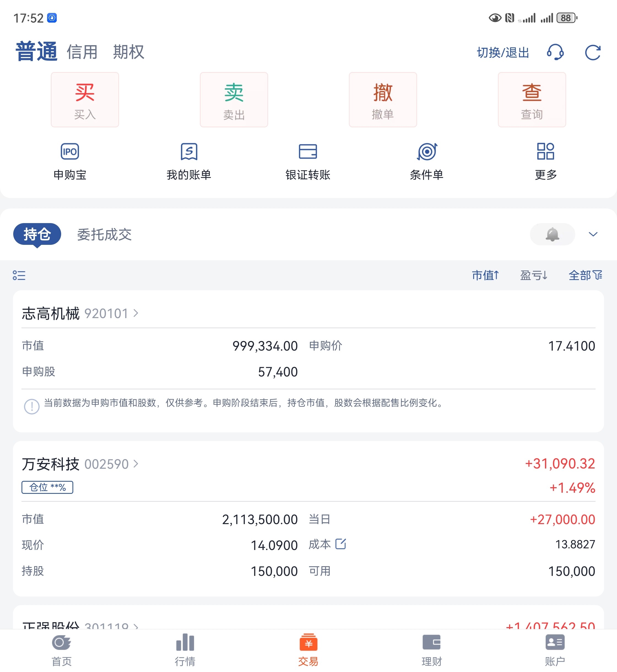Tap the info icon in 志高机械 notice
617x672 pixels.
32,406
